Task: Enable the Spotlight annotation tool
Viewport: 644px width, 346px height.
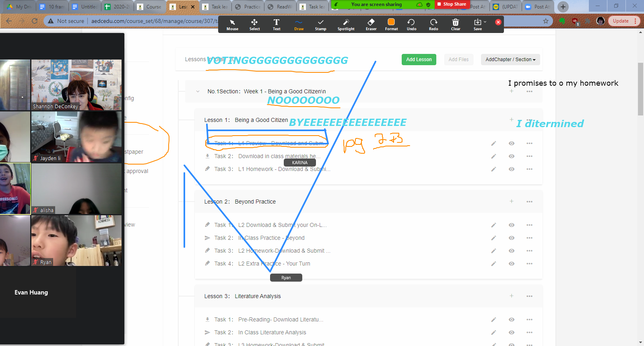Action: click(x=346, y=25)
